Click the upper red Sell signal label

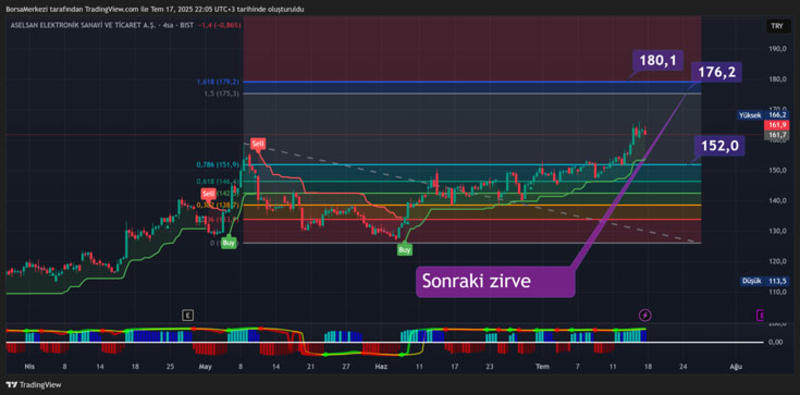coord(258,144)
